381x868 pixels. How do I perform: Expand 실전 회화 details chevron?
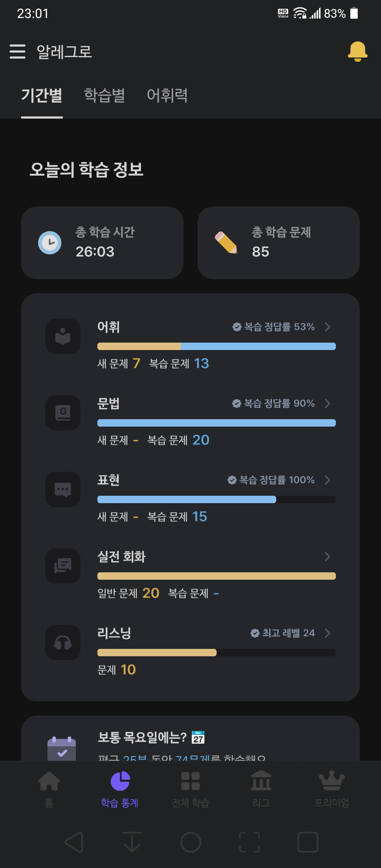(327, 556)
